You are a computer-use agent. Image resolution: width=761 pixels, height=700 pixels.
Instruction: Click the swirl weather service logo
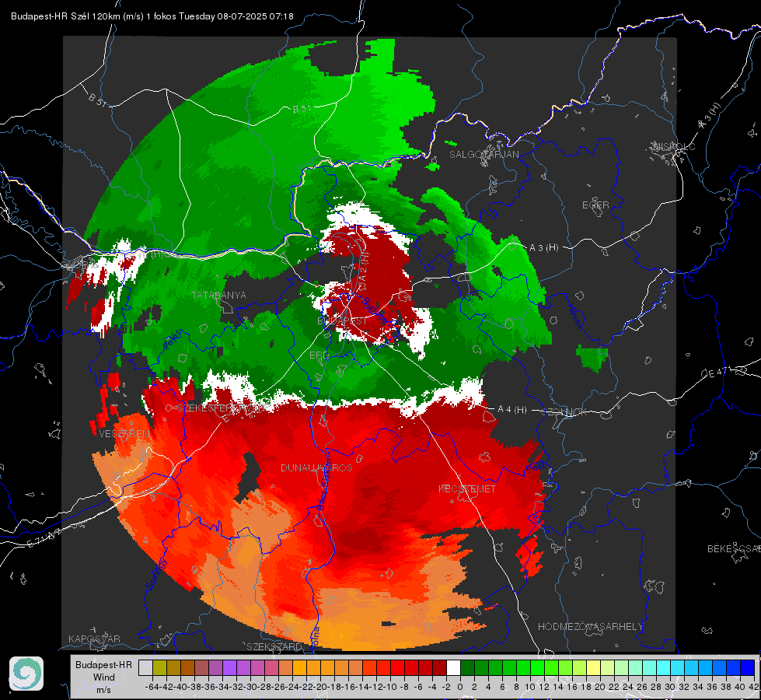coord(26,674)
